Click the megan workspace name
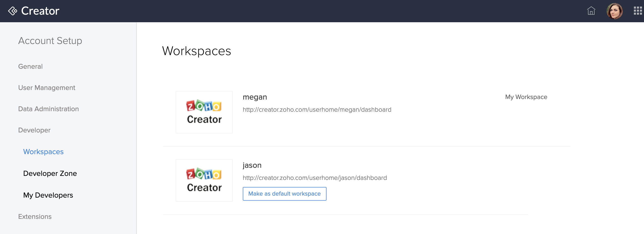The height and width of the screenshot is (234, 644). point(255,97)
